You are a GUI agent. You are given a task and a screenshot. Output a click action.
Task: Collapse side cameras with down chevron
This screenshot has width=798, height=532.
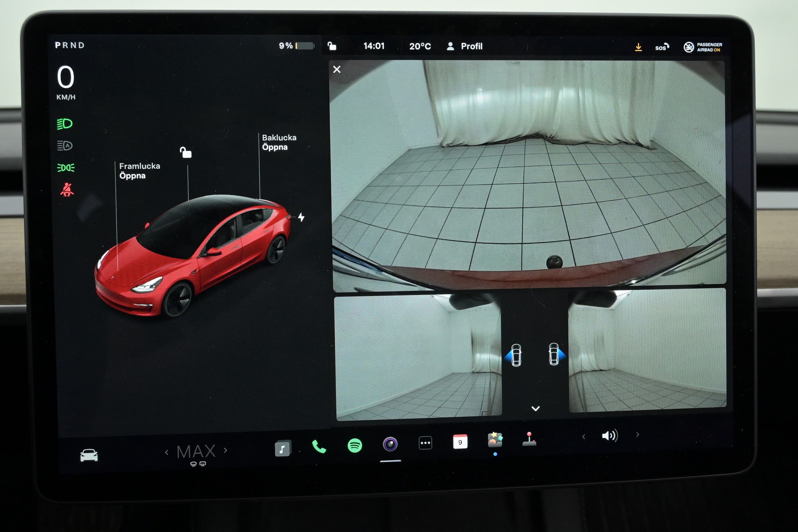pos(535,408)
